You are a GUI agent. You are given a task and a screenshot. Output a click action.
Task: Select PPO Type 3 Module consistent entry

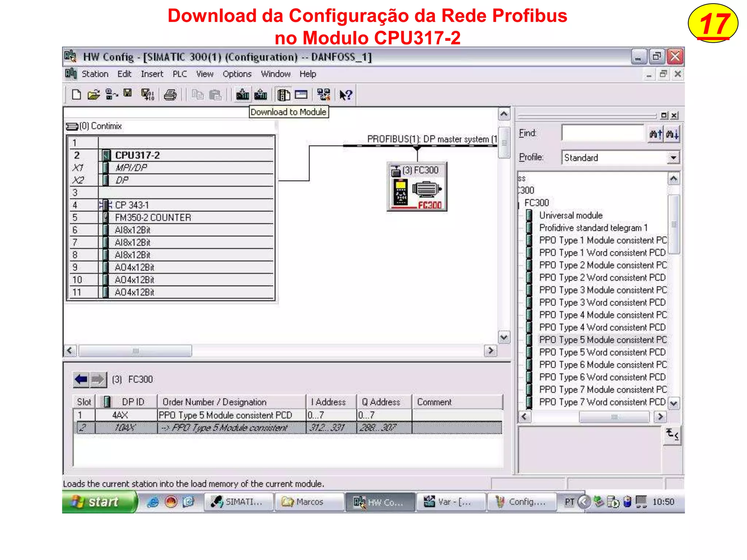(603, 290)
